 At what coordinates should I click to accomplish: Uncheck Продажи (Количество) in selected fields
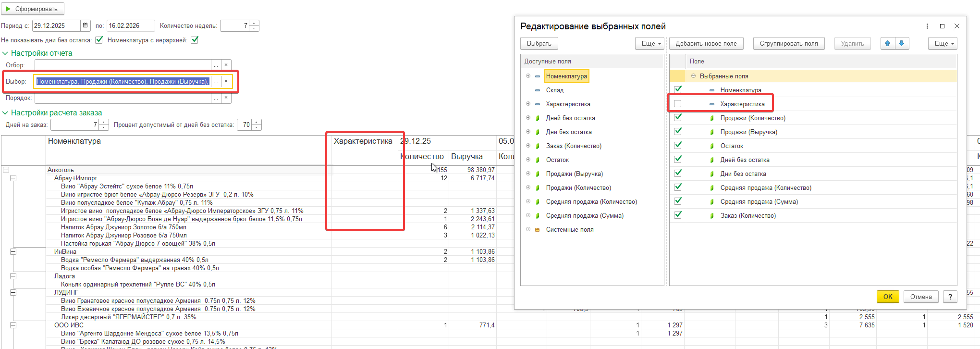point(678,117)
